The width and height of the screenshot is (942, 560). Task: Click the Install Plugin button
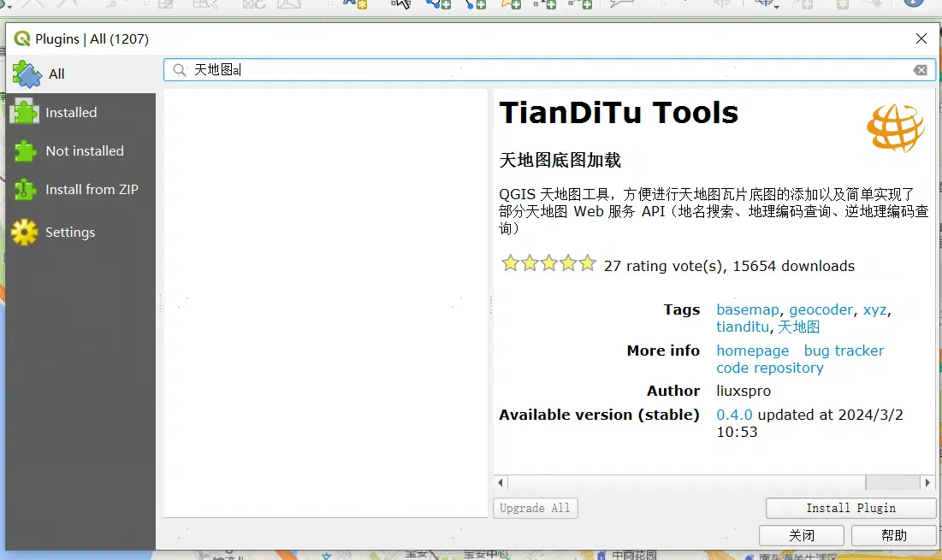click(850, 509)
